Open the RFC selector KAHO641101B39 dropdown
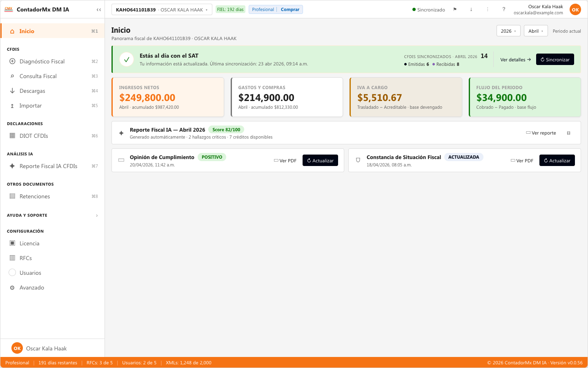588x368 pixels. coord(162,9)
